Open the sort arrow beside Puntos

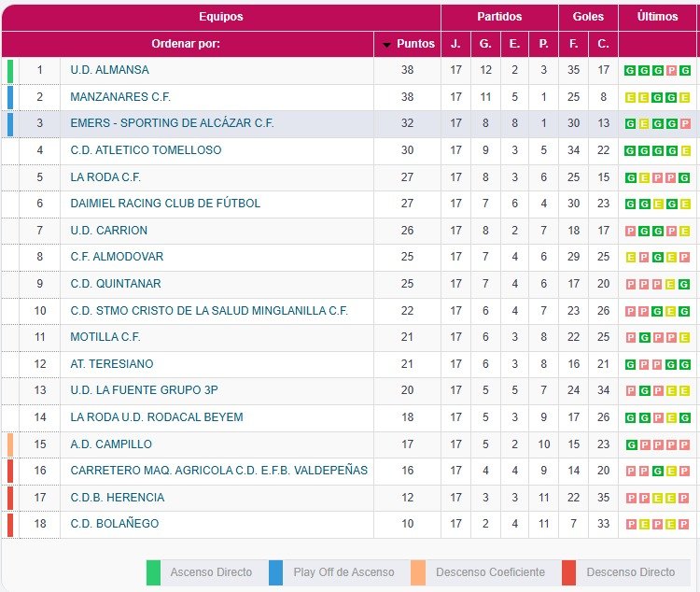pyautogui.click(x=387, y=45)
